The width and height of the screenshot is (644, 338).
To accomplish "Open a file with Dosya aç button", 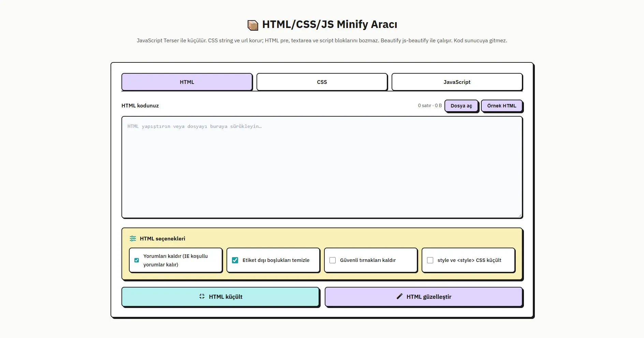I will tap(461, 106).
